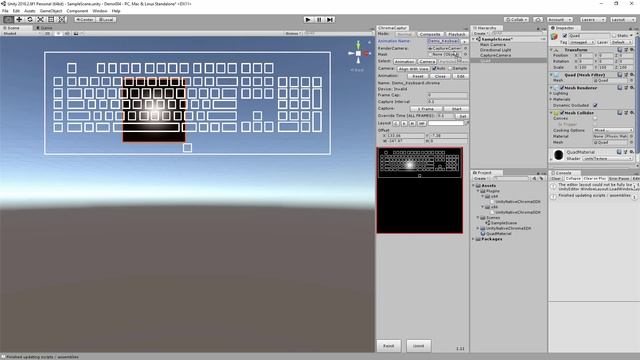
Task: Open the Tag dropdown
Action: (582, 42)
